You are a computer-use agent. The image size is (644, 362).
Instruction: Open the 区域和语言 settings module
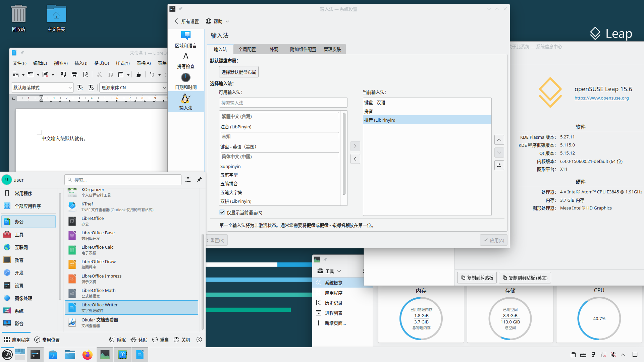(186, 40)
